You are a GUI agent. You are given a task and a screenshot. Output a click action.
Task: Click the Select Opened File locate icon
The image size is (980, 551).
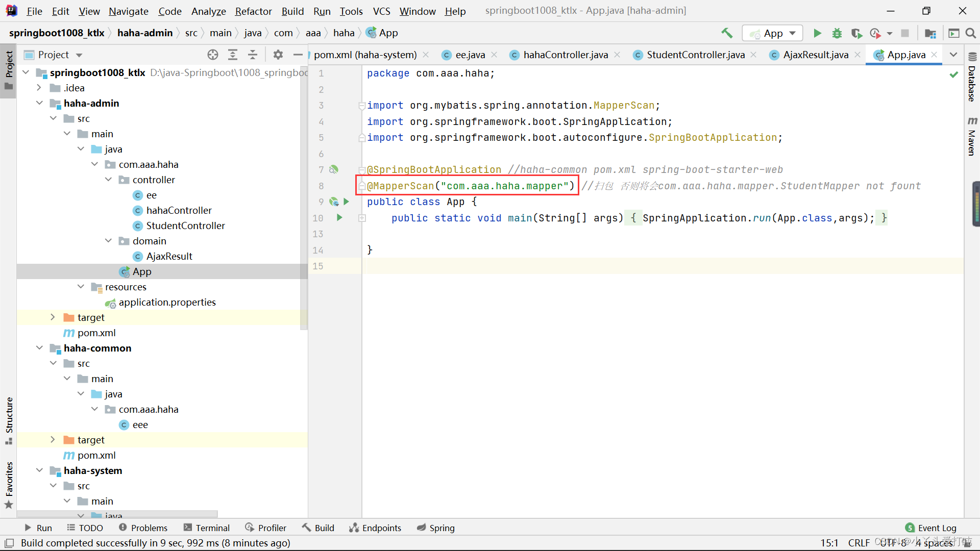click(x=213, y=55)
